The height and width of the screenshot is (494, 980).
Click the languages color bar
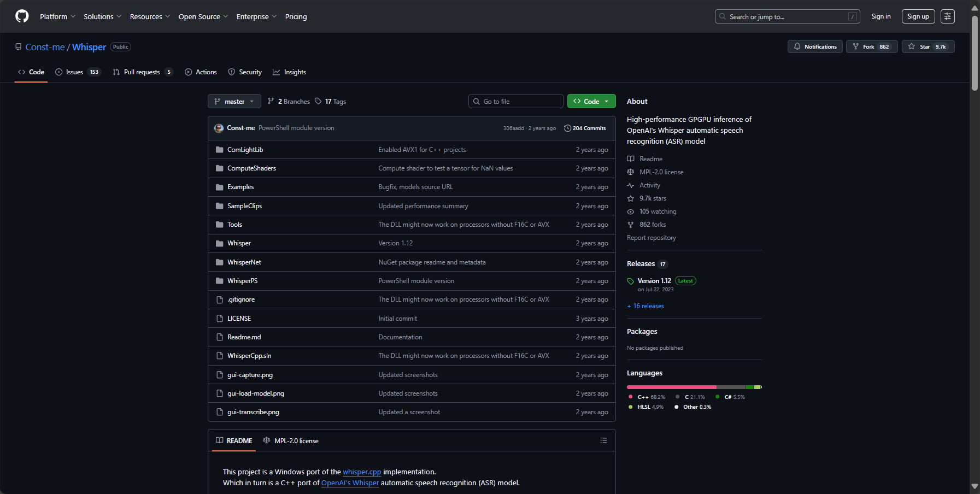(x=694, y=387)
